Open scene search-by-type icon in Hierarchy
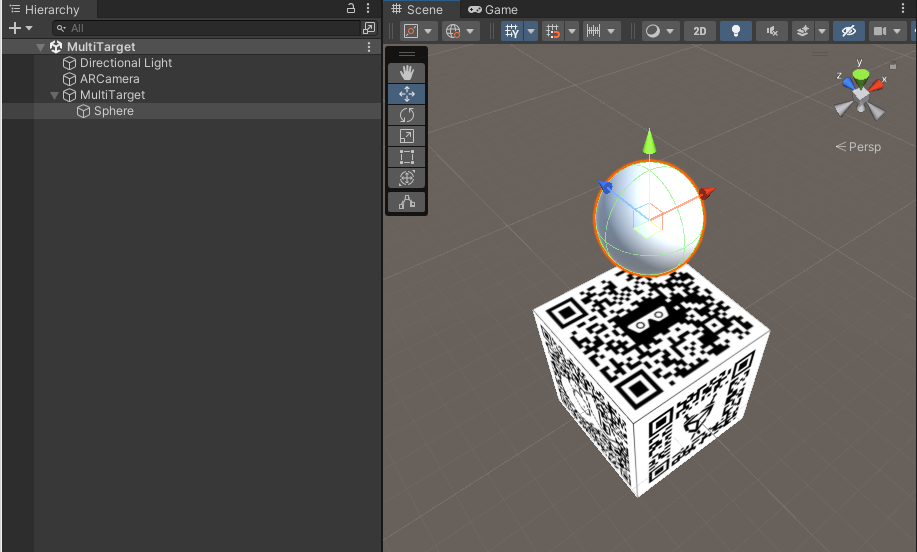Viewport: 917px width, 552px height. click(x=369, y=27)
